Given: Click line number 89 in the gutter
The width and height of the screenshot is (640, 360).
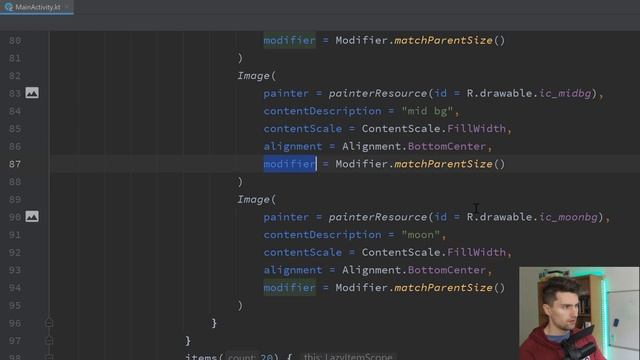Looking at the screenshot, I should click(x=15, y=200).
